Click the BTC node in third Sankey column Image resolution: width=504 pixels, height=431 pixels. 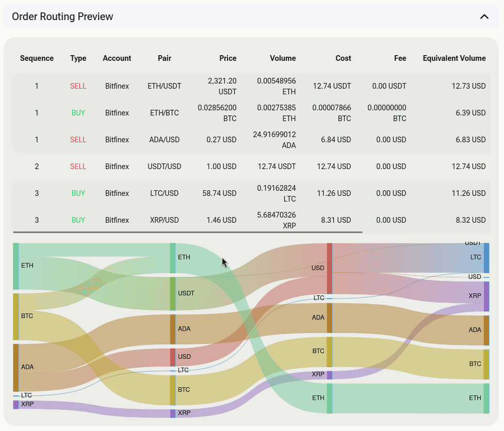[330, 352]
